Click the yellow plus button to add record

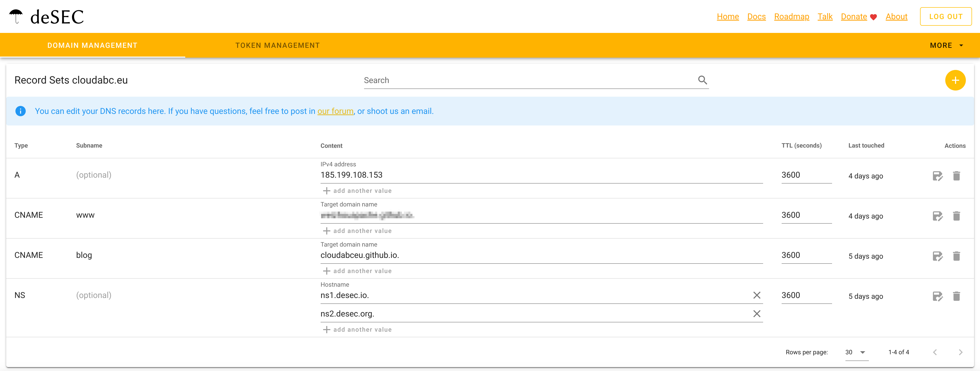(x=956, y=80)
